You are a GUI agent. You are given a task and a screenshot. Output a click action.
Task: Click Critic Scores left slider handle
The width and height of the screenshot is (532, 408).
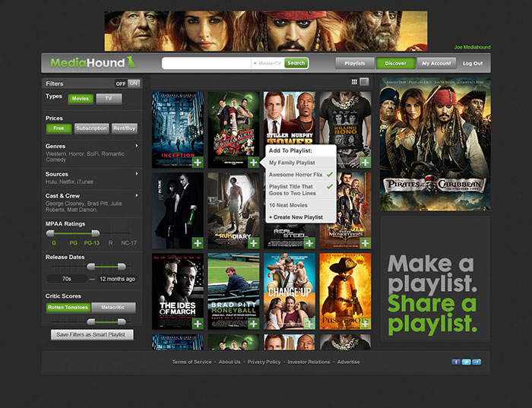coord(91,321)
